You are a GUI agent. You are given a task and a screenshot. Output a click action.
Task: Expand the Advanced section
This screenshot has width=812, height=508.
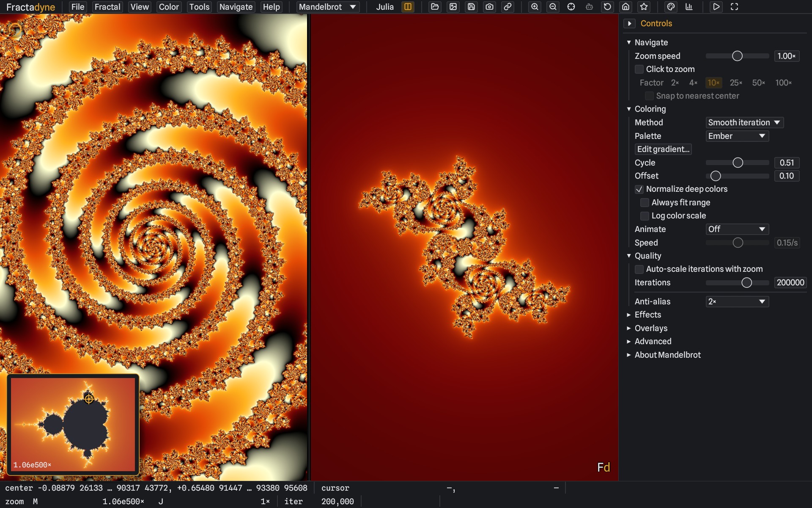coord(629,341)
